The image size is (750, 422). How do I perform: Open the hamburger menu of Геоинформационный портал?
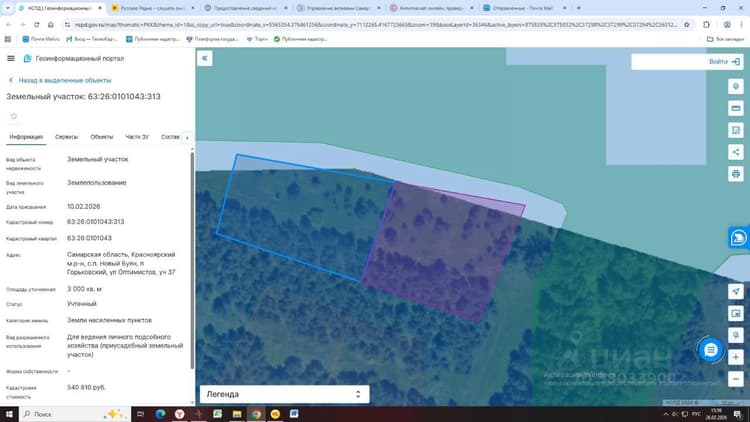[x=11, y=58]
